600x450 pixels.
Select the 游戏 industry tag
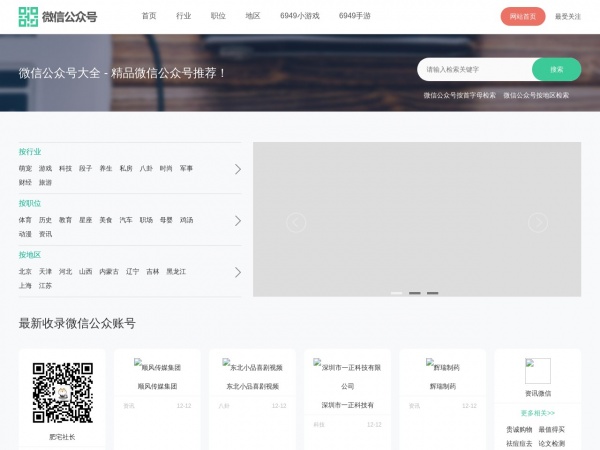(45, 168)
